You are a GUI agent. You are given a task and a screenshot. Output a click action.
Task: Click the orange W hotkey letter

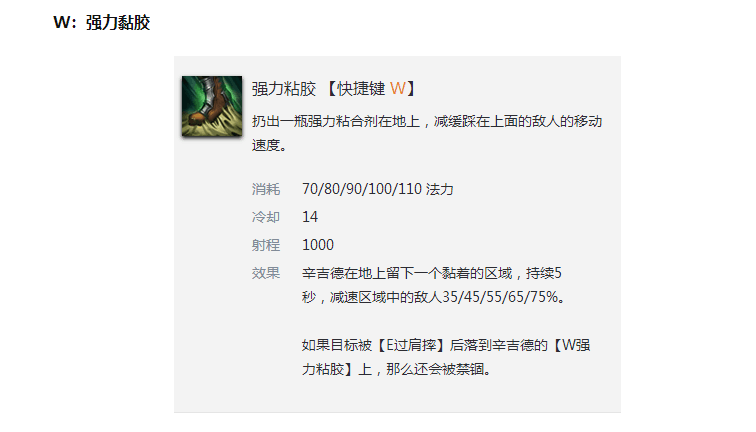coord(397,89)
